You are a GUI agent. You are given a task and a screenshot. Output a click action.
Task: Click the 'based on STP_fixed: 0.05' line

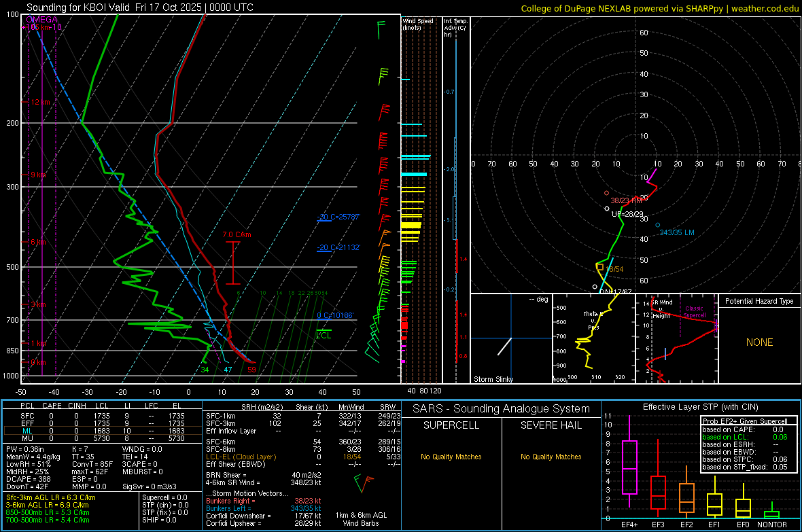point(745,467)
